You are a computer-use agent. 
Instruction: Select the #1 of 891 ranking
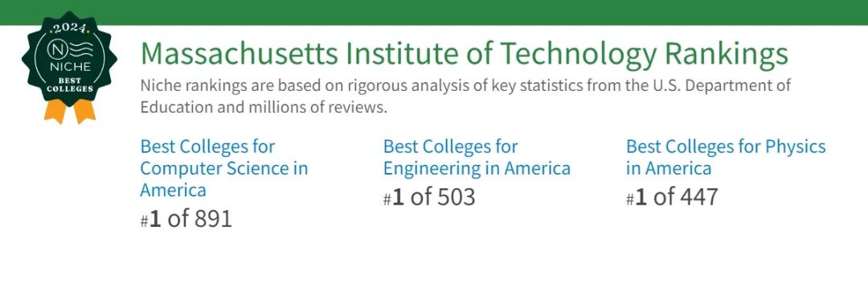click(x=186, y=219)
